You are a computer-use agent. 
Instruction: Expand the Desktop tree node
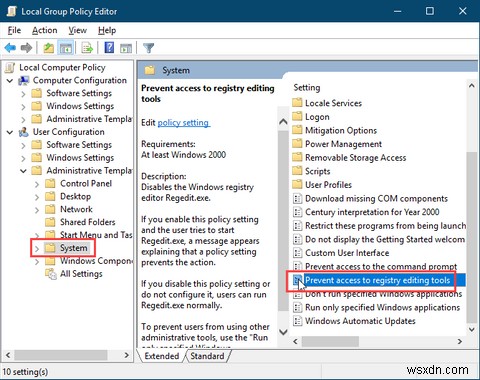37,197
